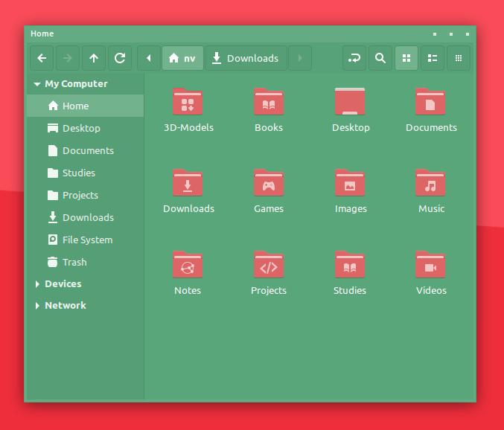Click the path bar right scroll arrow
The height and width of the screenshot is (430, 504).
pyautogui.click(x=300, y=58)
